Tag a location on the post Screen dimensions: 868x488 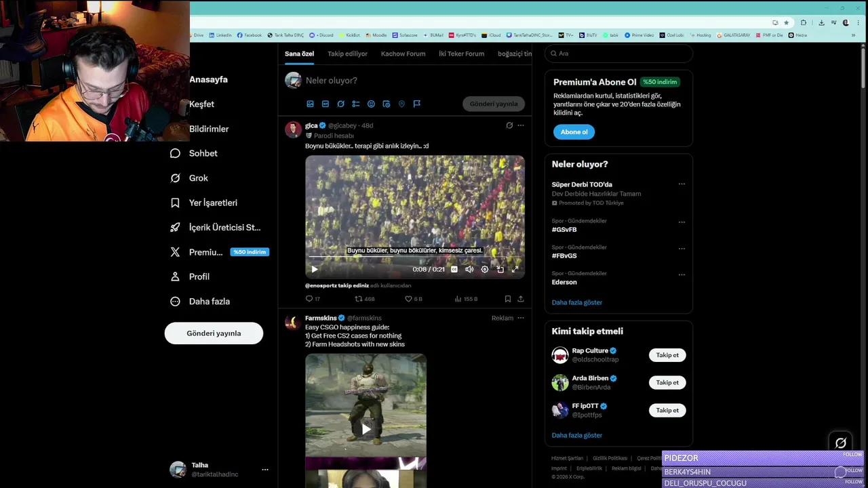pyautogui.click(x=401, y=104)
